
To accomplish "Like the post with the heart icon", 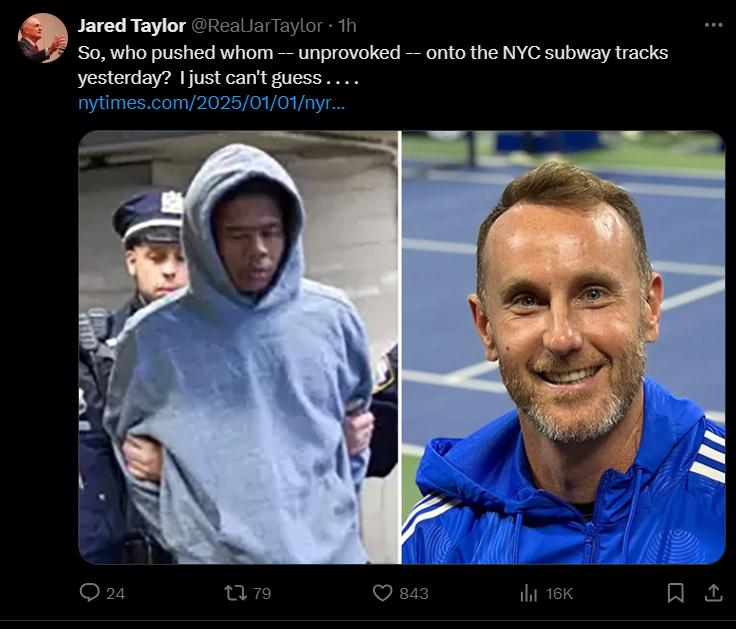I will click(x=383, y=593).
